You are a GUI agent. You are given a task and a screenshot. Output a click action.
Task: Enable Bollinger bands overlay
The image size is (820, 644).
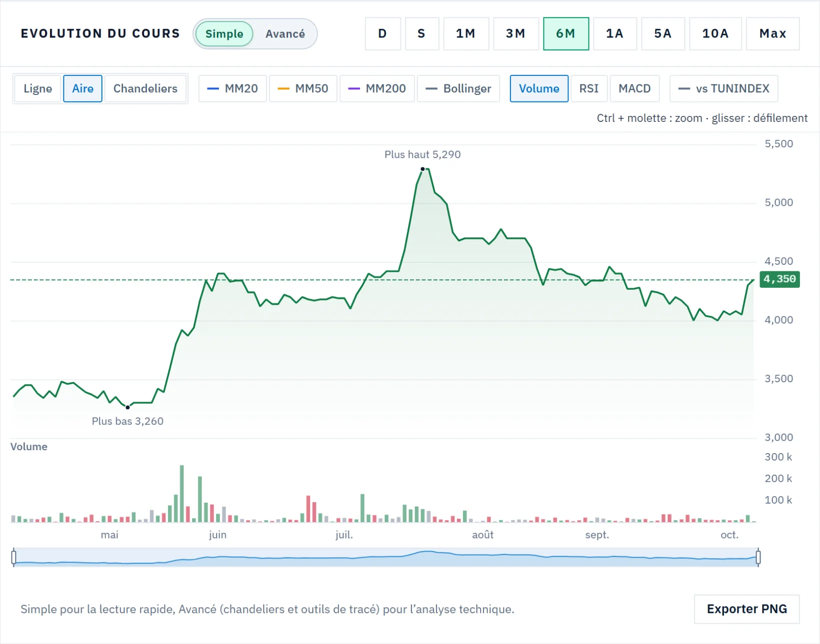click(458, 88)
